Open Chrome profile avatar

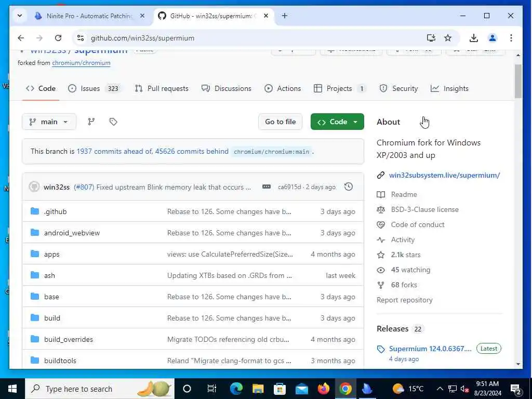[x=493, y=38]
